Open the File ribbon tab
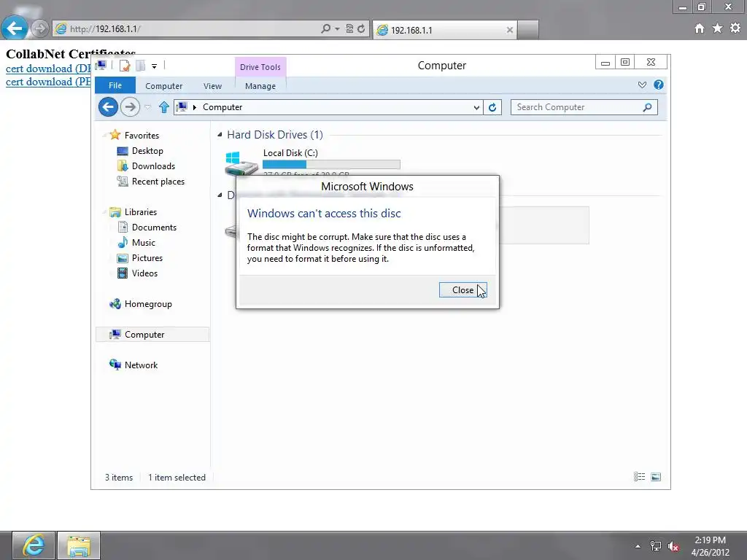Viewport: 747px width, 560px height. pos(115,85)
